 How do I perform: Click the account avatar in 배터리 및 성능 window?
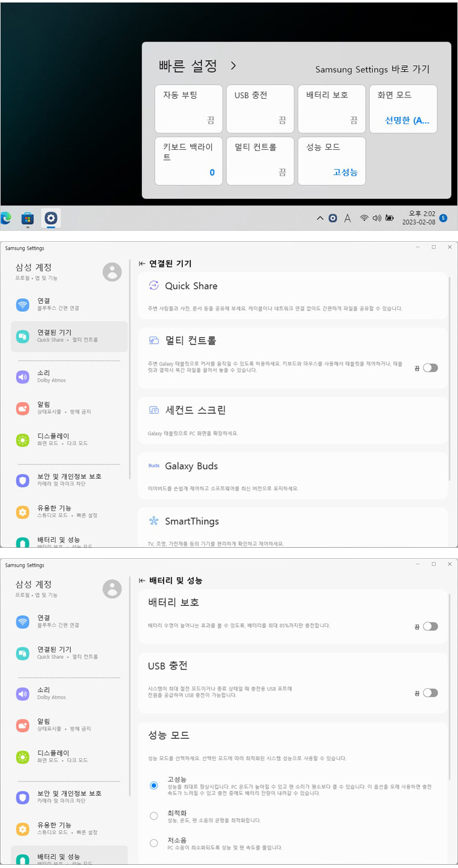click(112, 589)
